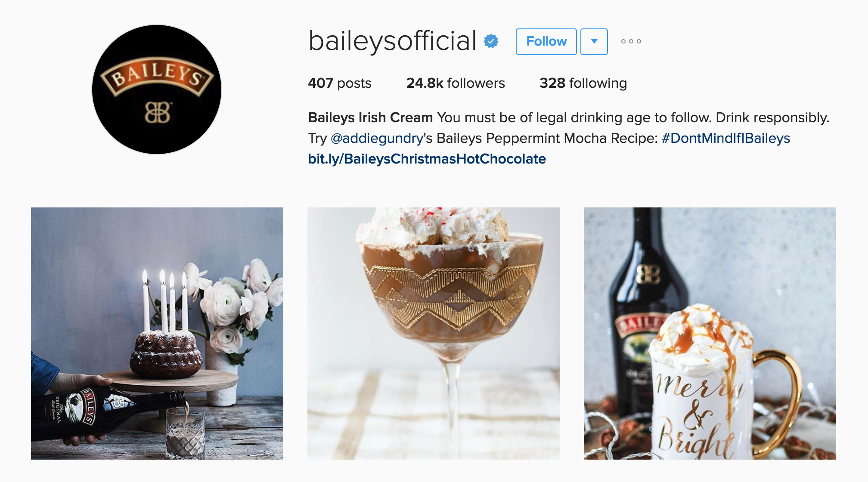Click the BB monogram in profile logo
The width and height of the screenshot is (868, 482).
158,113
